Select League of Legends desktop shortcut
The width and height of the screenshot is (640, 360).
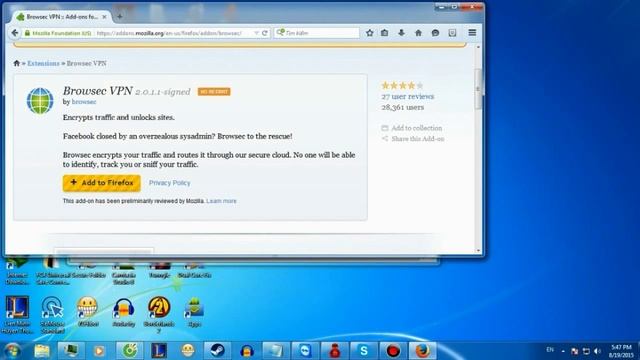click(17, 314)
